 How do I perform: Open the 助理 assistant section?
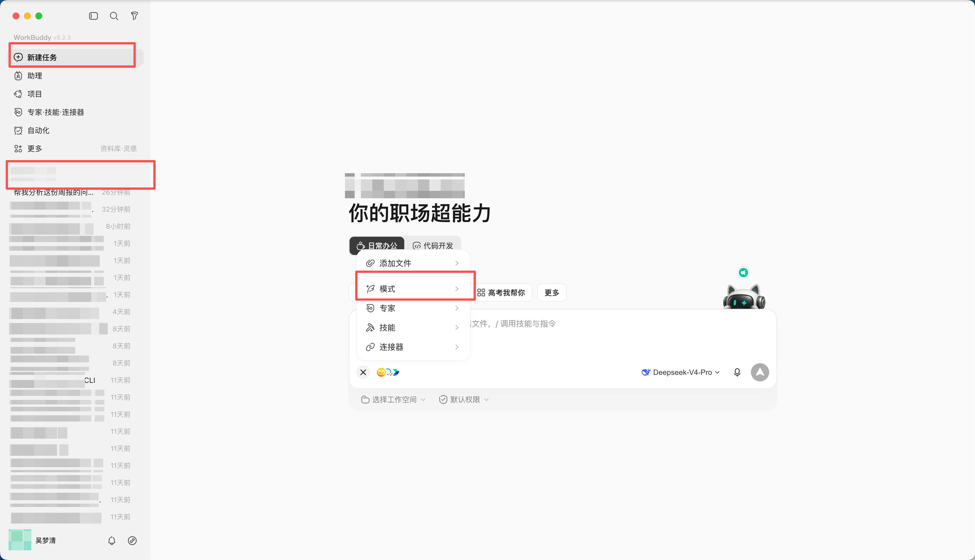[x=76, y=76]
